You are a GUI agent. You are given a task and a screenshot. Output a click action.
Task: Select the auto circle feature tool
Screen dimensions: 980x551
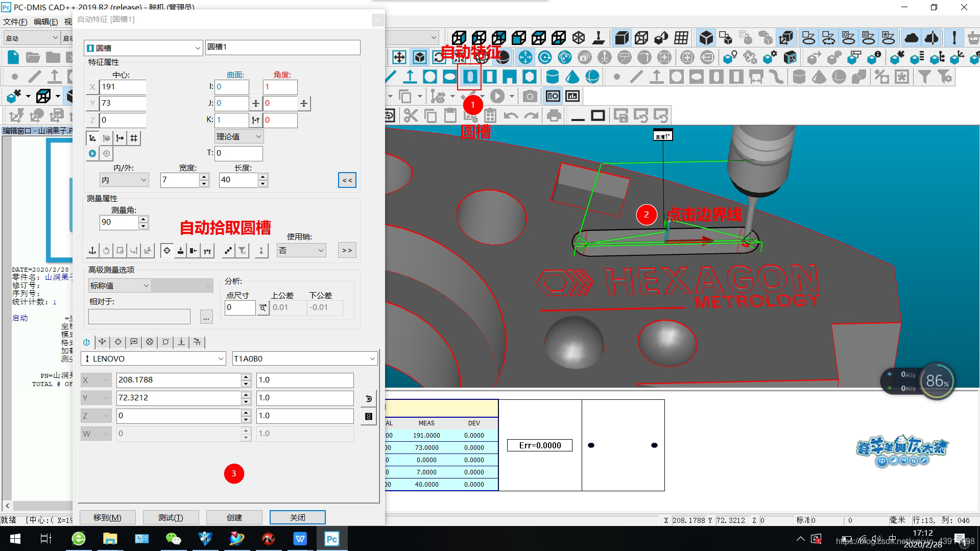point(430,77)
